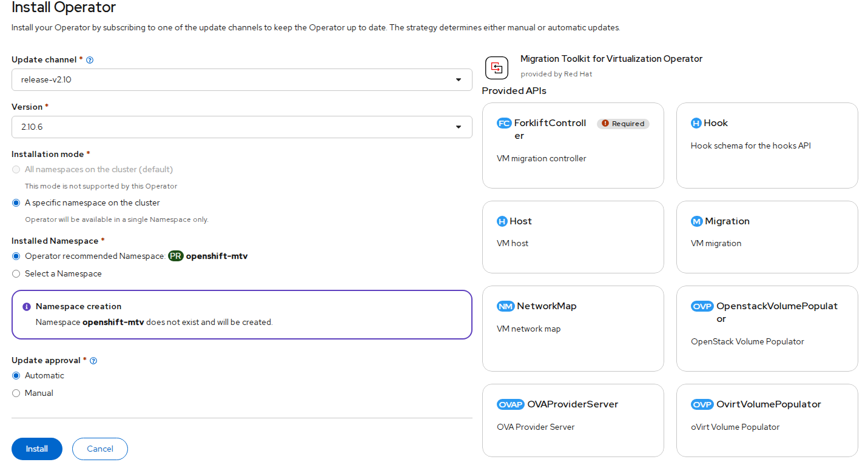Screen dimensions: 868x465
Task: Click the openshift-mtv namespace PR badge
Action: coord(175,256)
